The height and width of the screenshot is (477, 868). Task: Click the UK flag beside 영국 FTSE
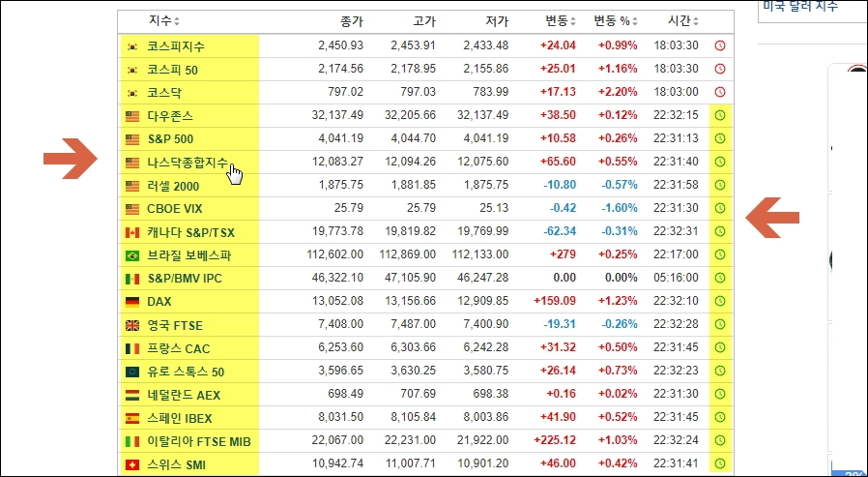tap(132, 326)
